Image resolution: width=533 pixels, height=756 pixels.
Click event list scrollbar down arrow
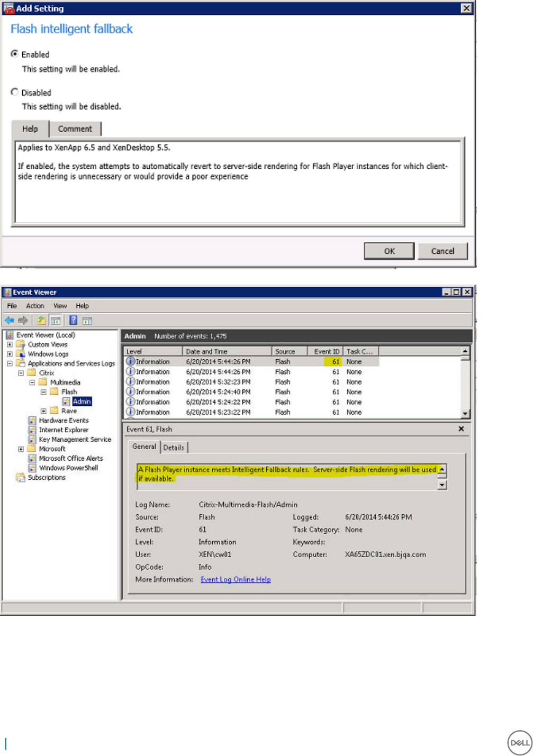[465, 413]
